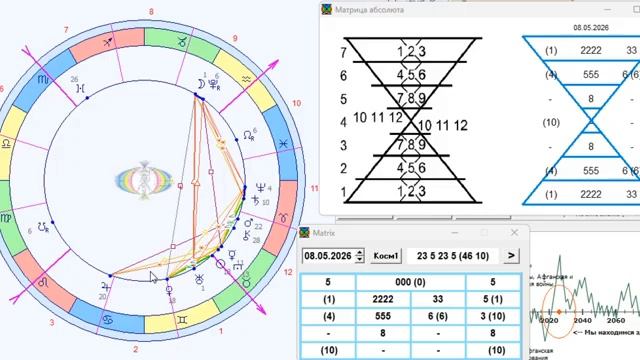The width and height of the screenshot is (640, 360).
Task: Click the Aquarius sign on the zodiac ring
Action: tap(247, 80)
